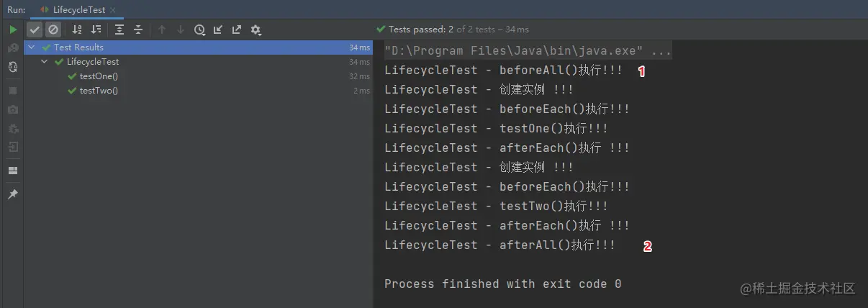Sort tests alphabetically
Screen dimensions: 868x308
(x=77, y=30)
